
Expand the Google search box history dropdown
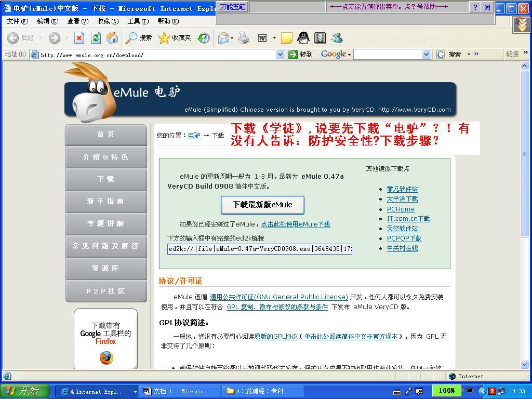click(427, 54)
